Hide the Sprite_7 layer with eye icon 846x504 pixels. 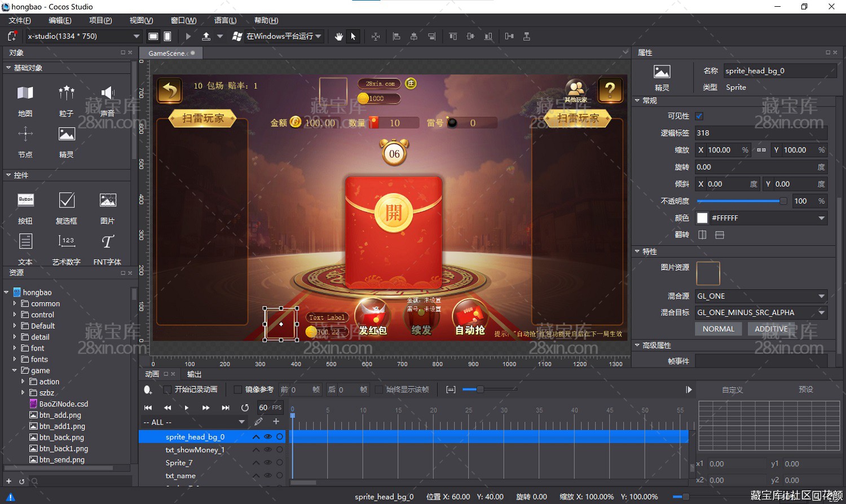pyautogui.click(x=268, y=463)
